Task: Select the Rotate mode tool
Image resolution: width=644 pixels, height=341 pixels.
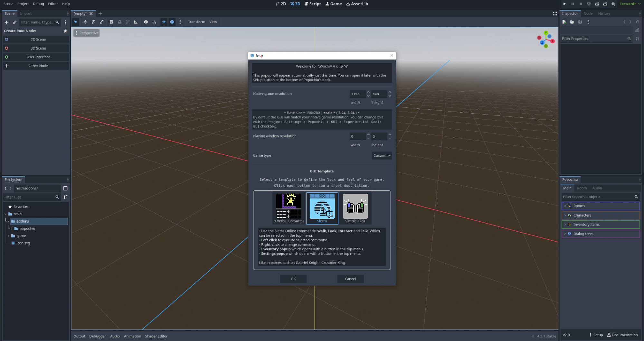Action: 93,22
